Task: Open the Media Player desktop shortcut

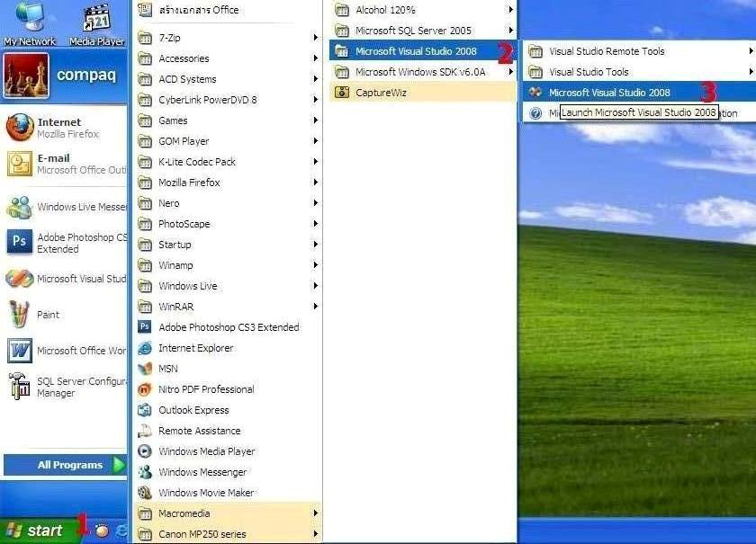Action: (96, 23)
